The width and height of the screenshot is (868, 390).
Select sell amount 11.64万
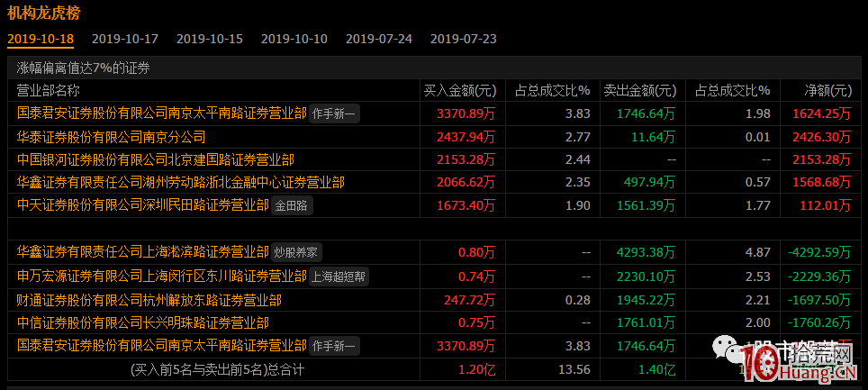pos(652,137)
